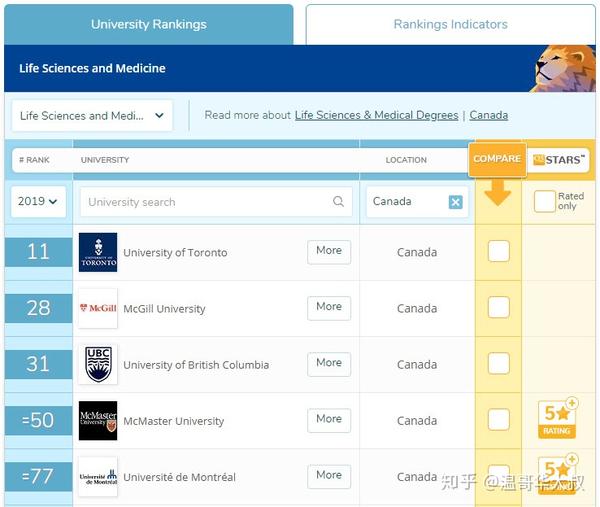Click McMaster's 5 star rating badge

tap(558, 418)
